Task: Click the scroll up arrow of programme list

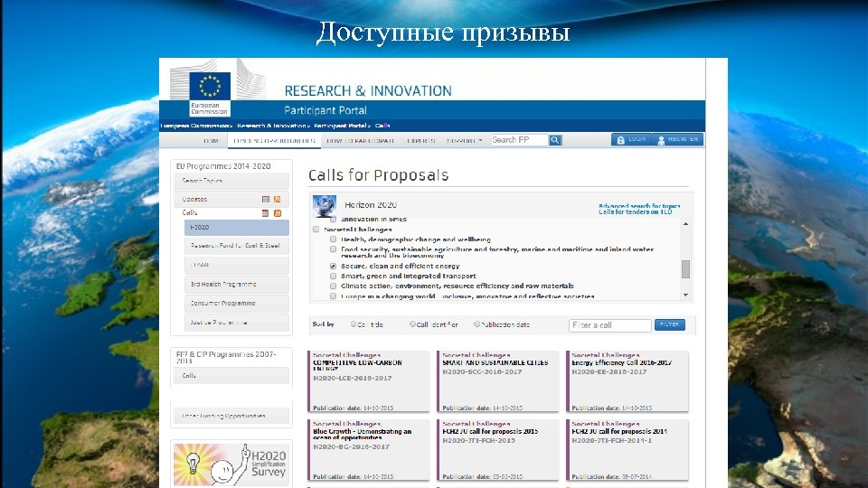Action: pyautogui.click(x=686, y=224)
